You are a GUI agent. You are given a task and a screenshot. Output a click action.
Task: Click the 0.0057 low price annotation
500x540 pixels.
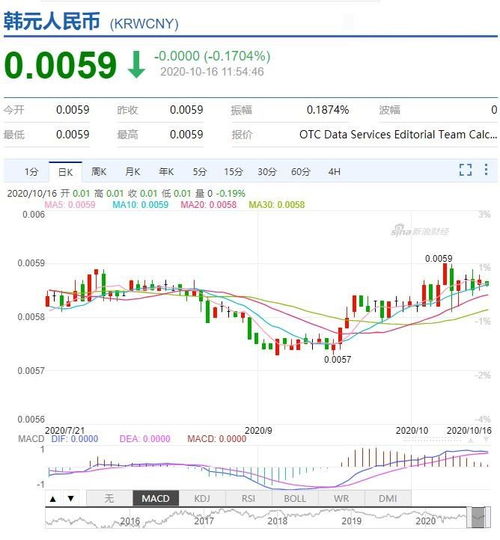coord(337,360)
